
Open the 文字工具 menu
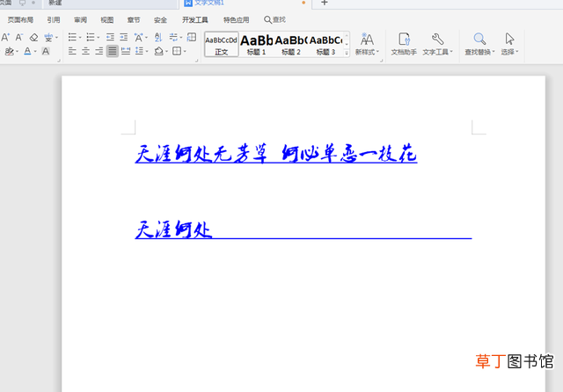[x=437, y=44]
